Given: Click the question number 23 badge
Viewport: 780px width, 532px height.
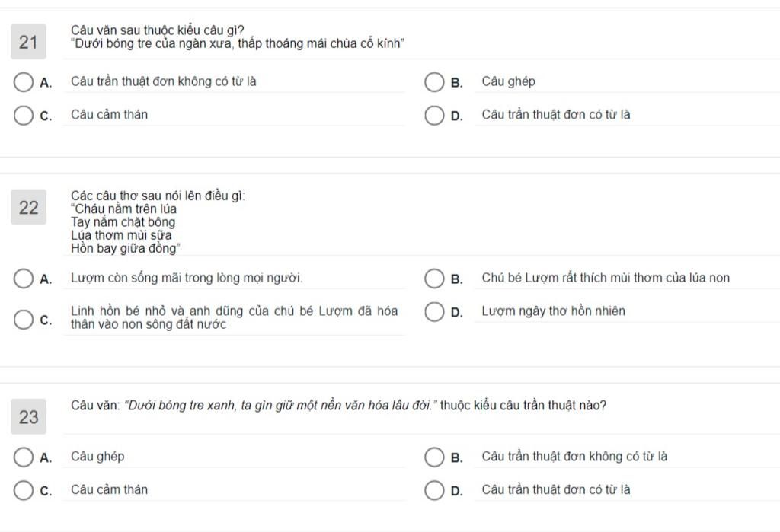Looking at the screenshot, I should pos(28,416).
